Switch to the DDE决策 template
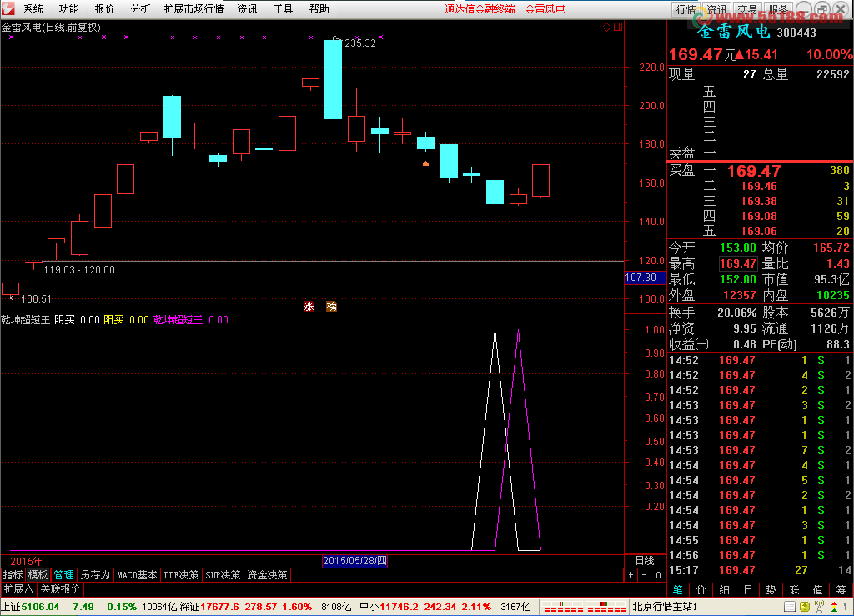The height and width of the screenshot is (616, 854). 181,574
